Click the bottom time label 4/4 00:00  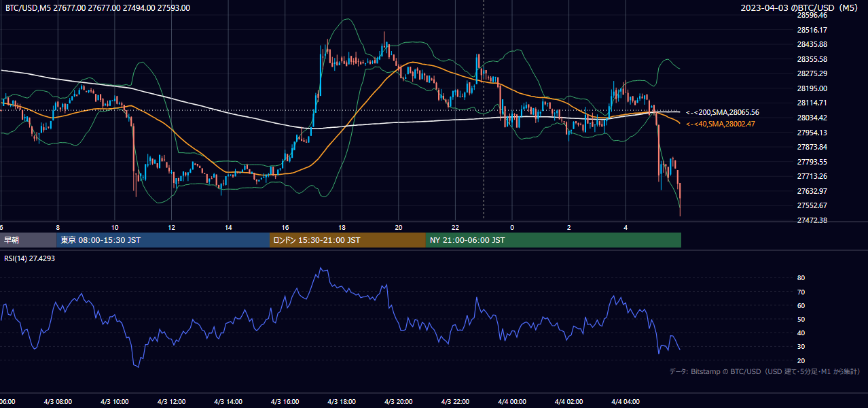512,402
